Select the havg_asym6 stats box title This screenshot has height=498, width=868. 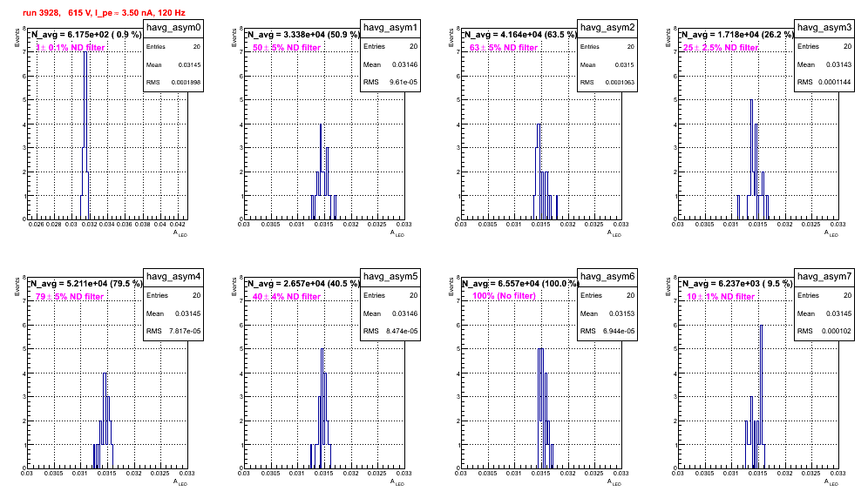(607, 277)
